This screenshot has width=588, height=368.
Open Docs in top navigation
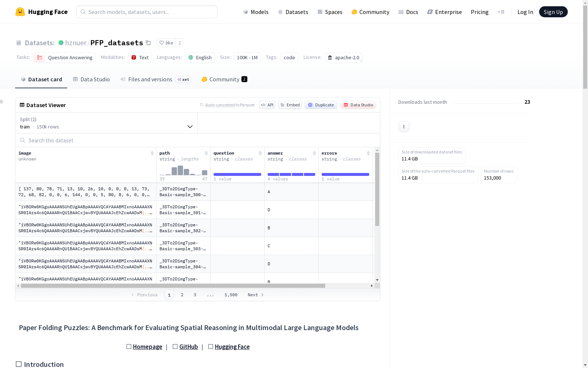click(x=408, y=12)
